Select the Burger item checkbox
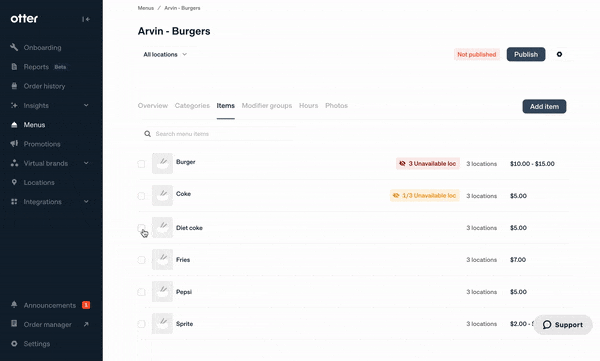Viewport: 600px width, 361px height. pyautogui.click(x=141, y=164)
